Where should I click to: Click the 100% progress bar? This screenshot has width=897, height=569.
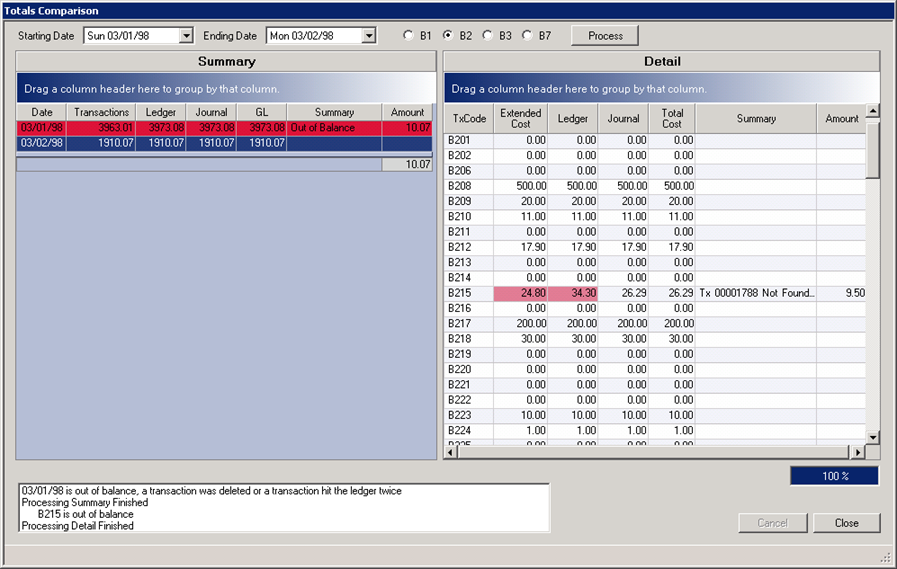click(x=834, y=476)
